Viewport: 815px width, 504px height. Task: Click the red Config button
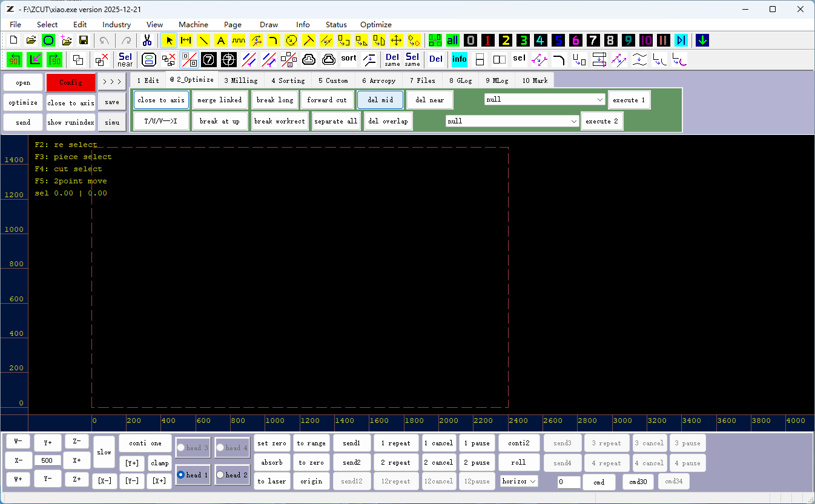[71, 82]
